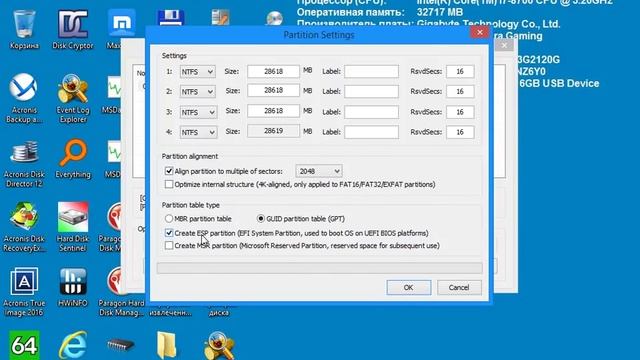Click RsvdSecs field of partition 3
Viewport: 640px width, 360px height.
click(x=460, y=112)
